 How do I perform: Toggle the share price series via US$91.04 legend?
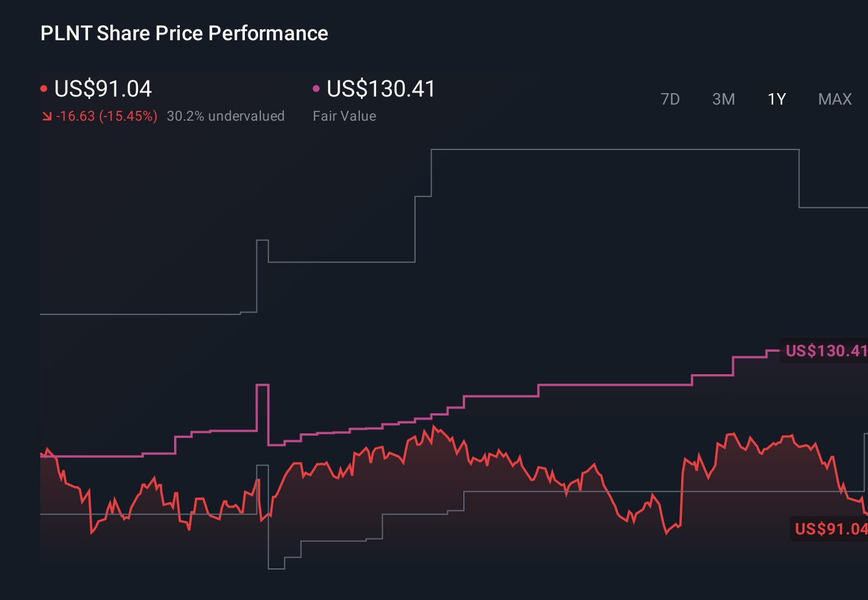pyautogui.click(x=102, y=89)
